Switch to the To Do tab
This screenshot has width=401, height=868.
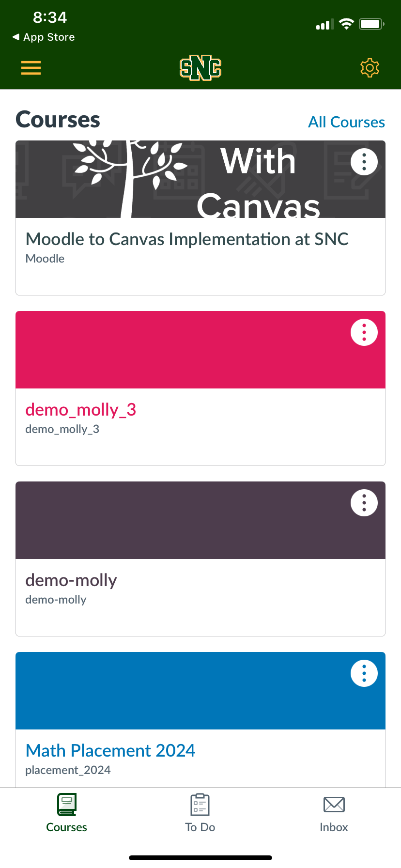pos(200,813)
